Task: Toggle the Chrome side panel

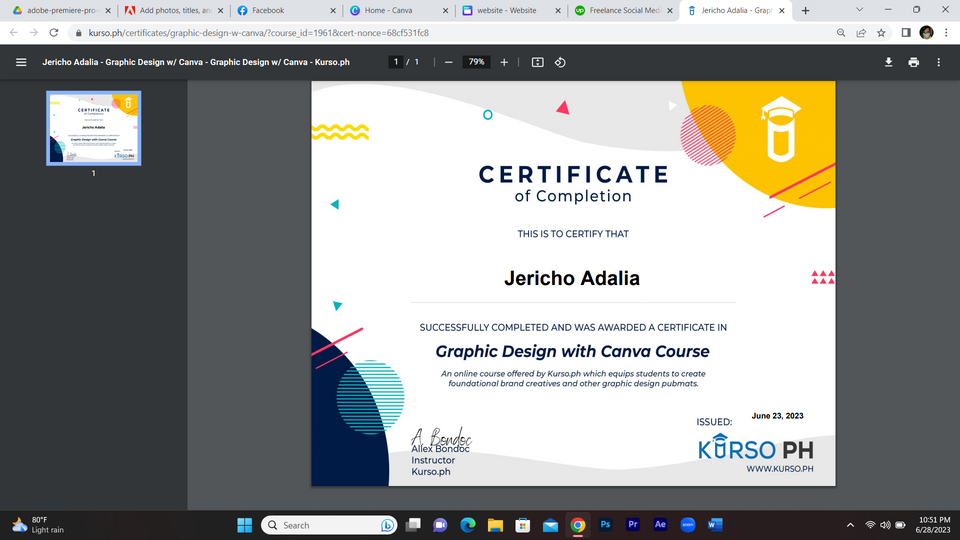Action: (905, 32)
